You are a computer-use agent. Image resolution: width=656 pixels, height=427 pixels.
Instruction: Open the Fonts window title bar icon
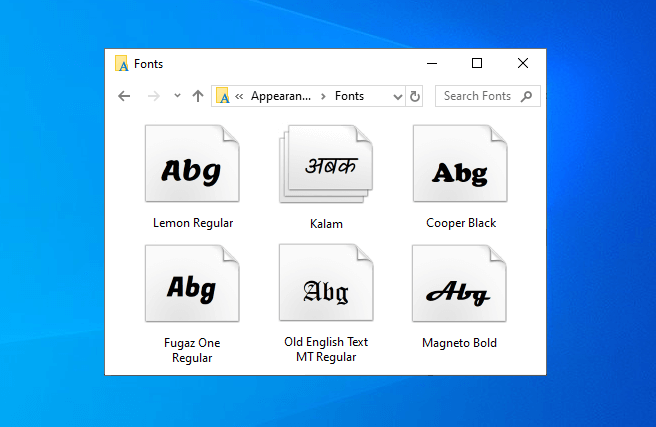point(122,64)
